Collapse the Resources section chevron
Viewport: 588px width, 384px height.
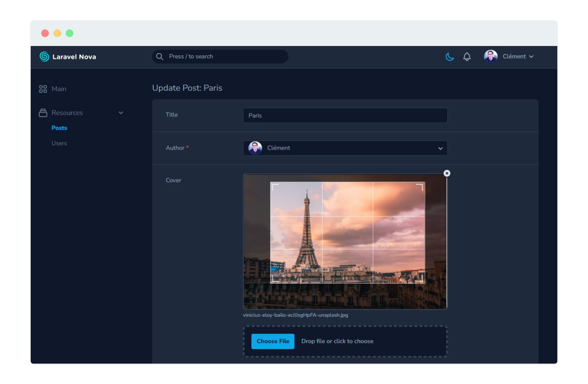(121, 113)
